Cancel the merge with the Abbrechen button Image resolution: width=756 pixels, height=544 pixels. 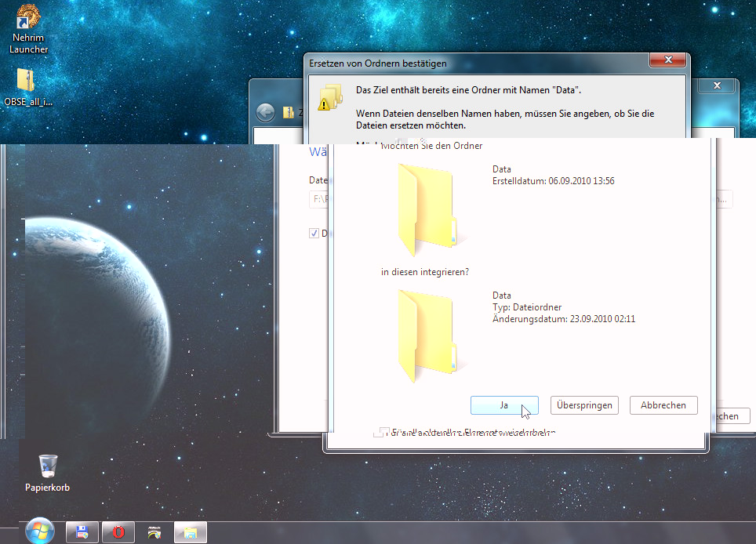point(663,405)
